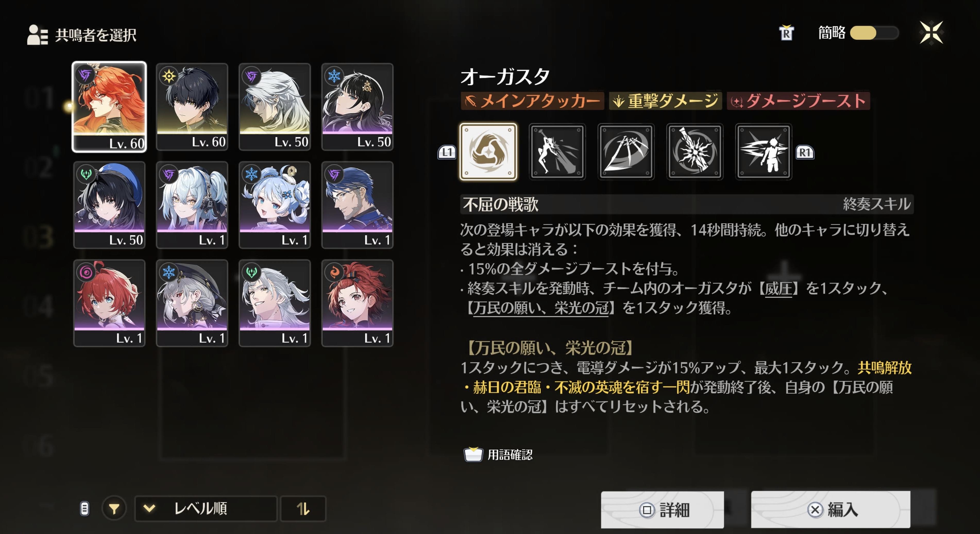Select the 不屈の戦歌 outro skill icon
Image resolution: width=980 pixels, height=534 pixels.
click(488, 151)
